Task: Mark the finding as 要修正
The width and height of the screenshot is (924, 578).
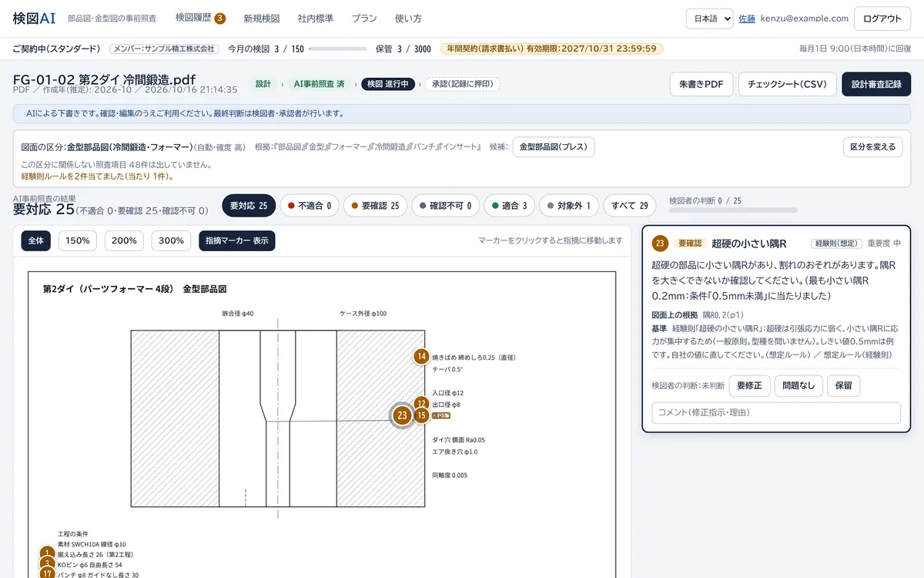Action: pos(749,385)
